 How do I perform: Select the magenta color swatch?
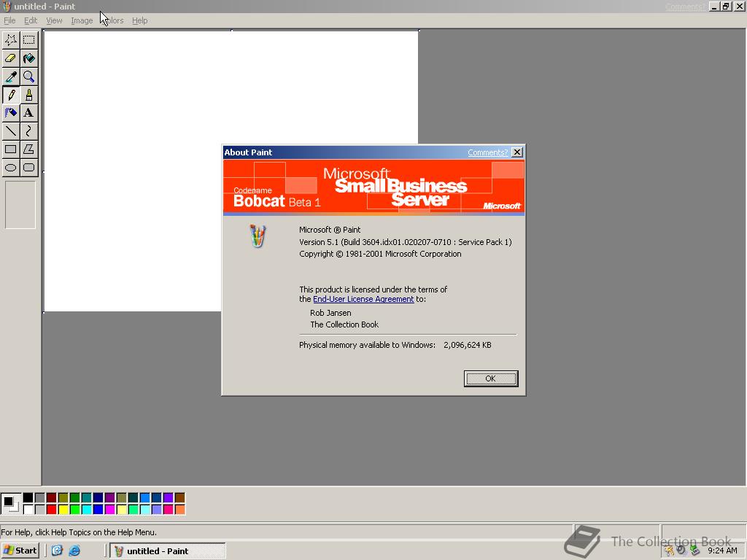tap(109, 510)
